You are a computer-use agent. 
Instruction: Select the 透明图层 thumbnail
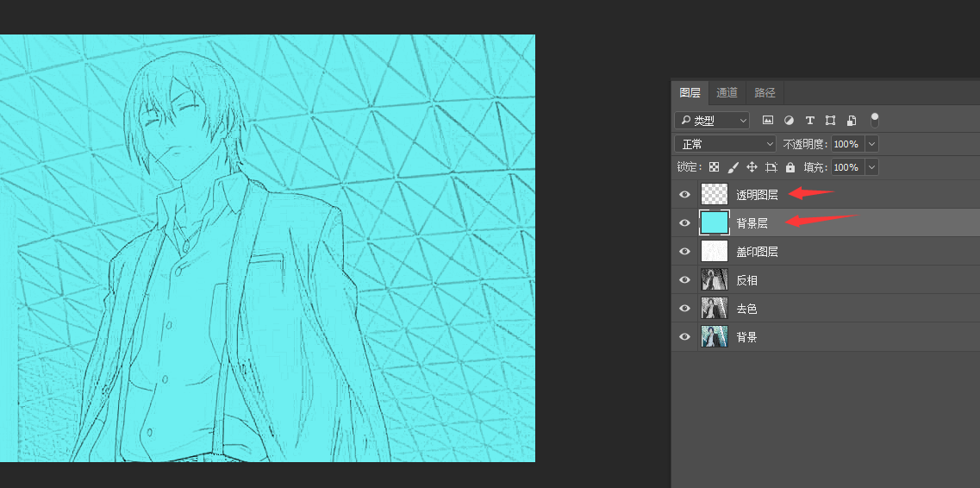pos(715,194)
